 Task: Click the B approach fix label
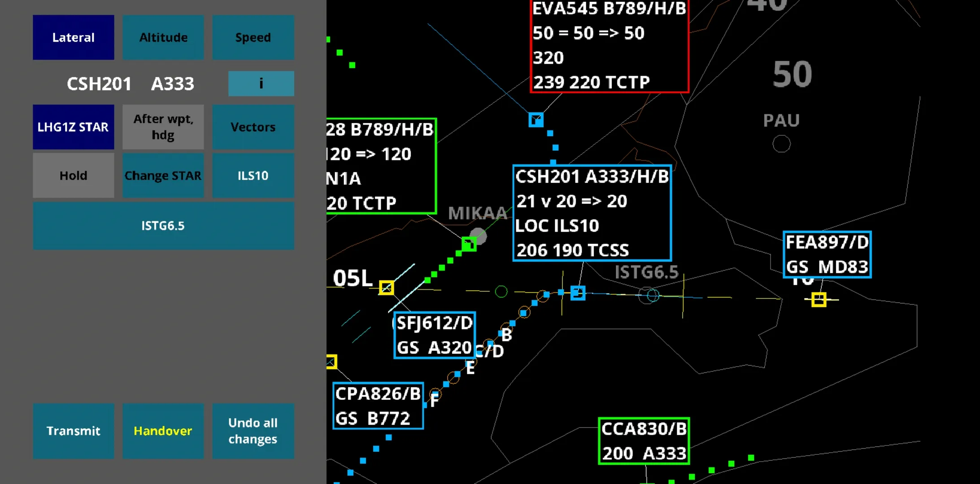tap(507, 334)
